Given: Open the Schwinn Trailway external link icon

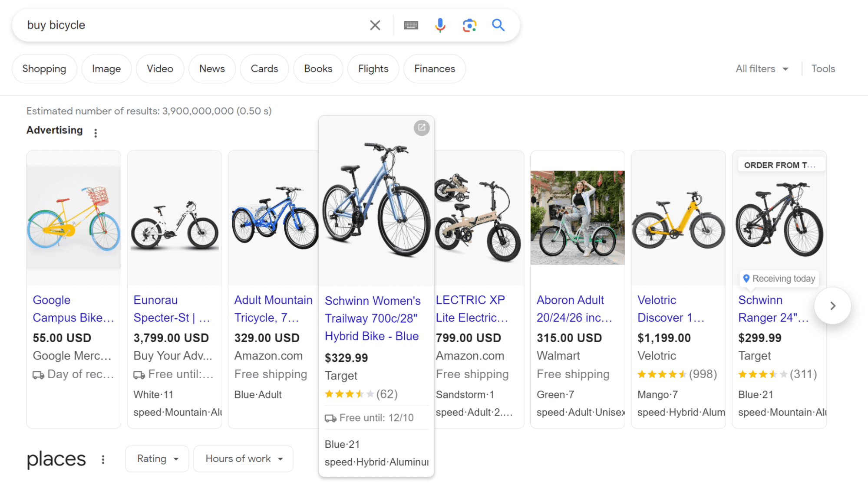Looking at the screenshot, I should pyautogui.click(x=422, y=128).
